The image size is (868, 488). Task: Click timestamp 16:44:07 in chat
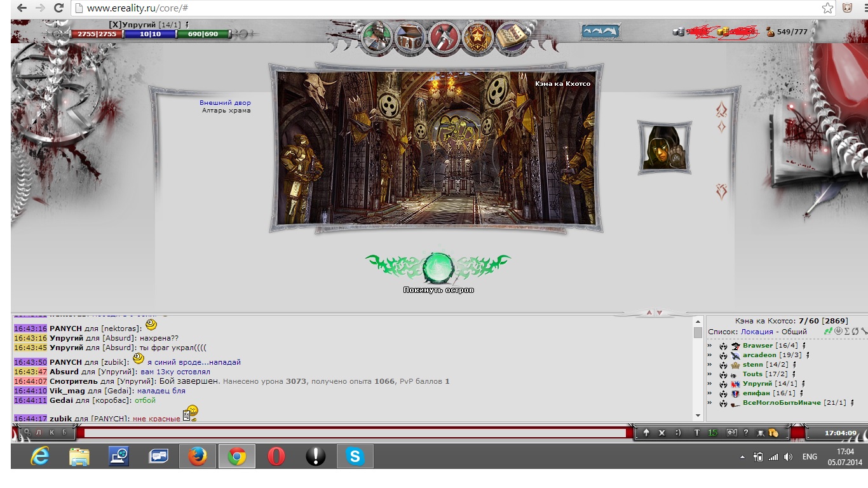click(x=31, y=381)
